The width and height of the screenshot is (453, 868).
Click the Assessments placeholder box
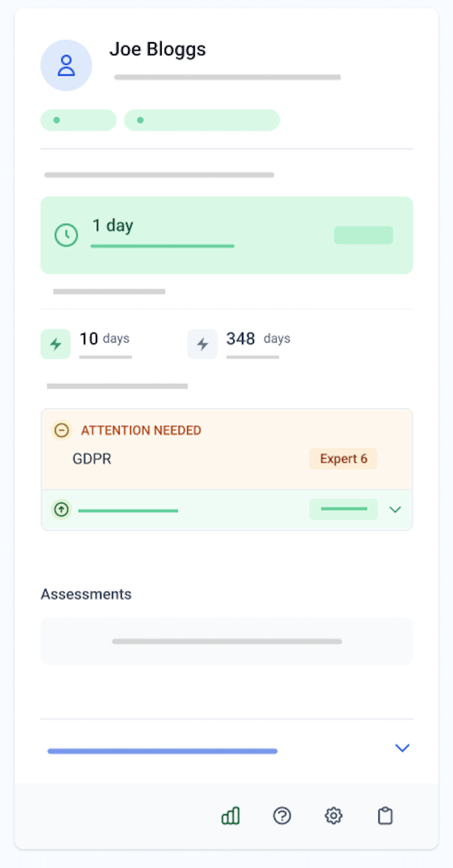226,641
